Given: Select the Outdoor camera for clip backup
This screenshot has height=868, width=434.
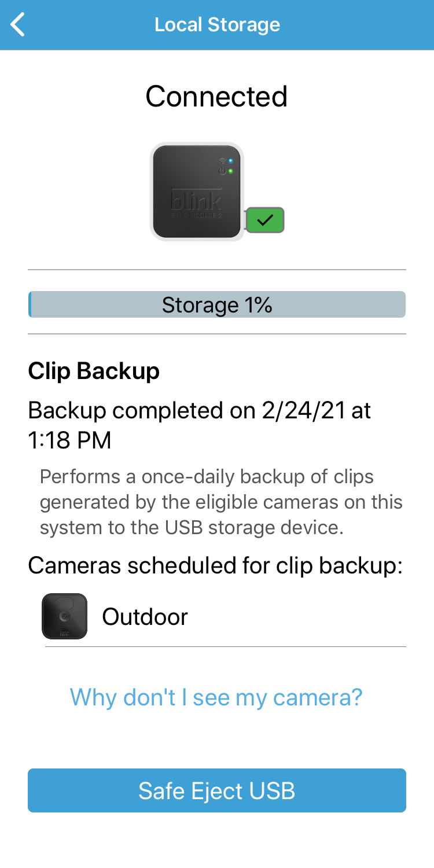Looking at the screenshot, I should point(144,616).
